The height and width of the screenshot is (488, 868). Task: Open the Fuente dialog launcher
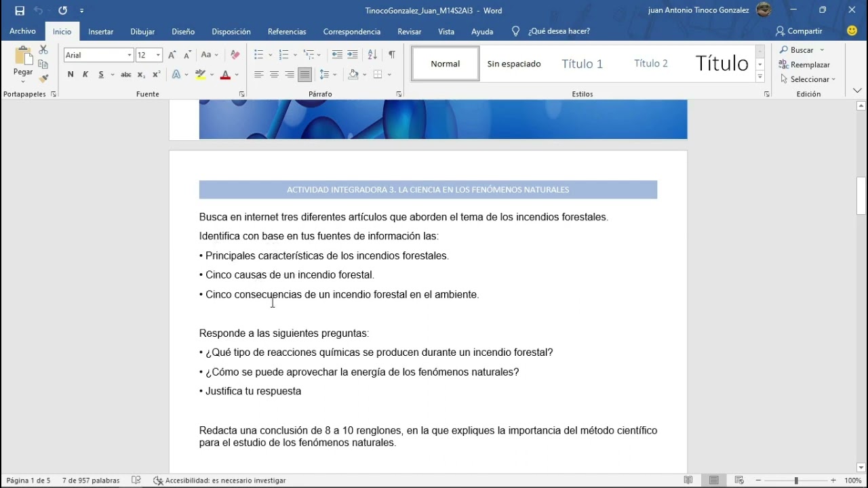242,94
